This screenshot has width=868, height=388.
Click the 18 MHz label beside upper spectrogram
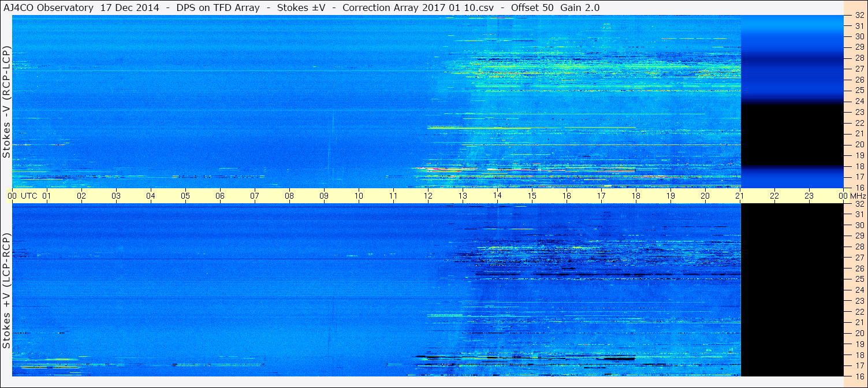tap(859, 166)
